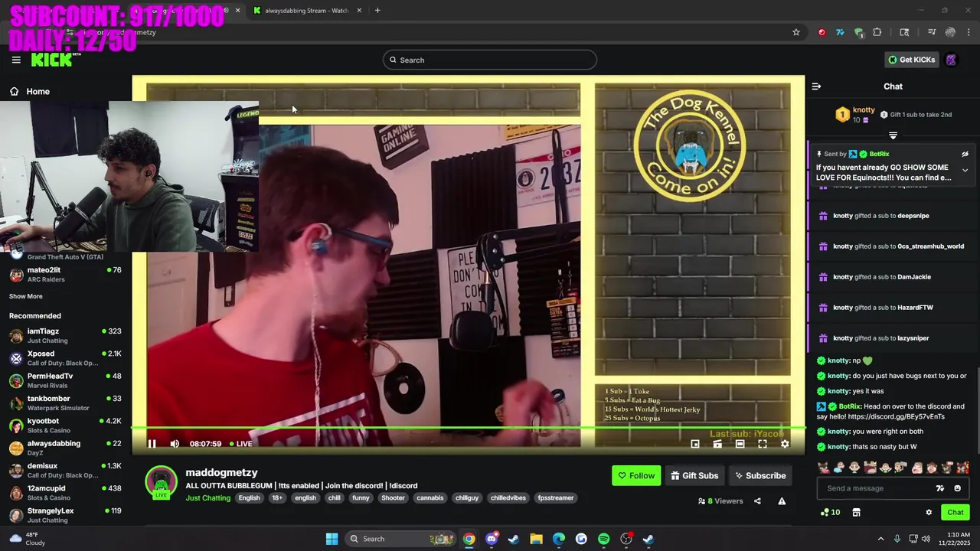
Task: Follow maddogmetzy channel
Action: 636,476
